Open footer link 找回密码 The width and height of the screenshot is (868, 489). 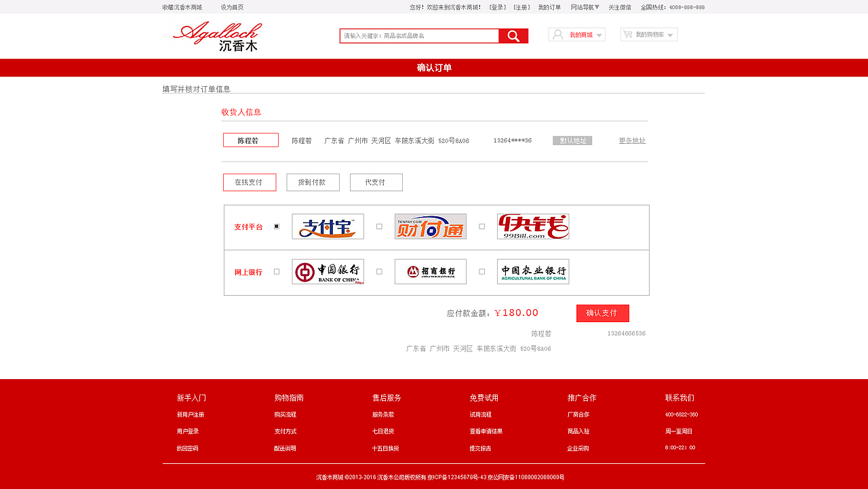188,448
